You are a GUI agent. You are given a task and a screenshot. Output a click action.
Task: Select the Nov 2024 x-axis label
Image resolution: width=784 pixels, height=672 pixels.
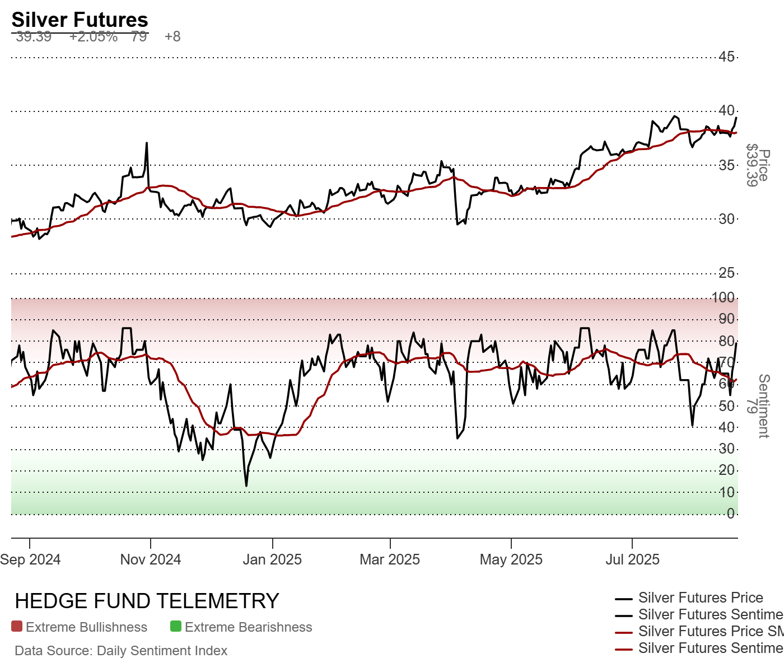click(151, 559)
